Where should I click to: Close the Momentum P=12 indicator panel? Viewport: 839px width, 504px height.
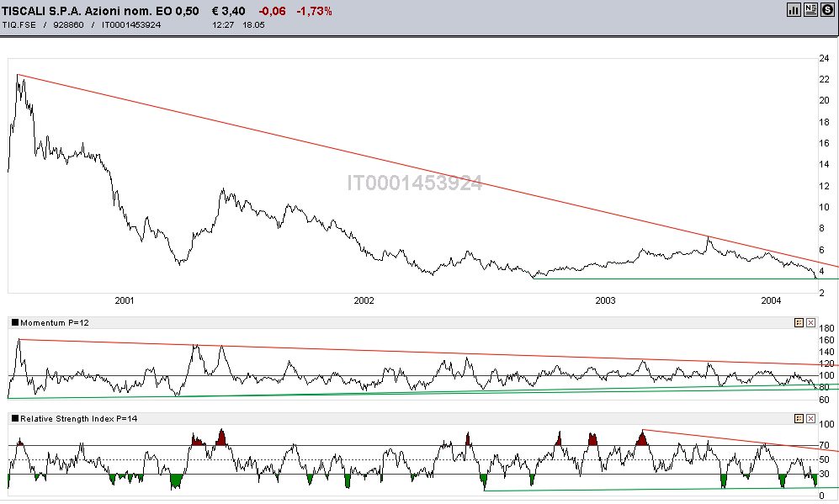coord(810,322)
